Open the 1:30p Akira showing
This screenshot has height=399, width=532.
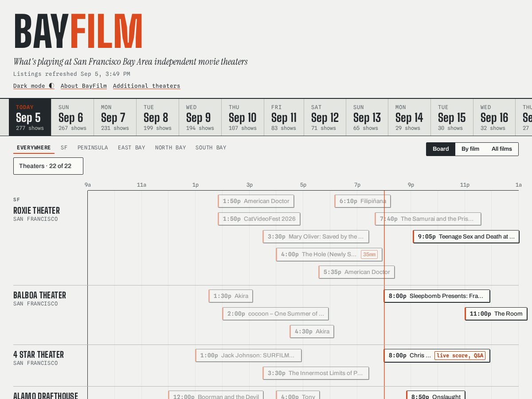231,296
